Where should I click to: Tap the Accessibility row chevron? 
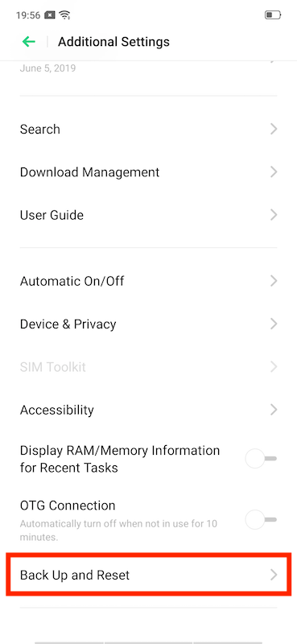(274, 410)
